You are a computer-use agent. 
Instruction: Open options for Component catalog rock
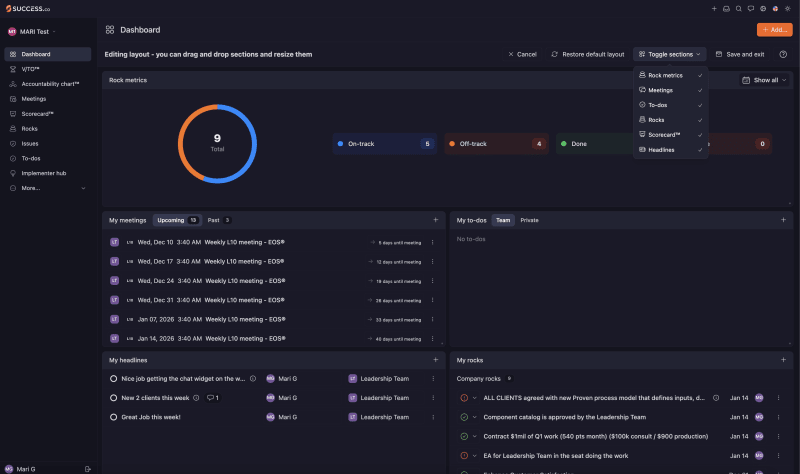tap(779, 417)
